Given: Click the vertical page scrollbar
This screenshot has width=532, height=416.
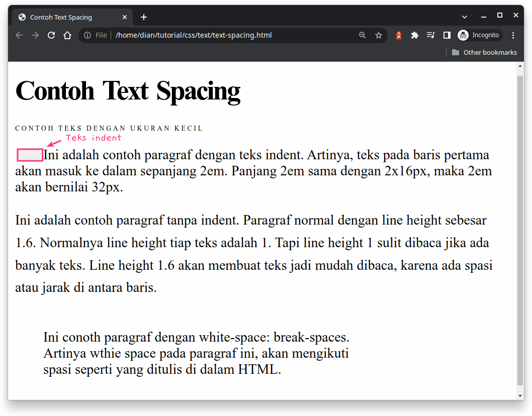Looking at the screenshot, I should pyautogui.click(x=520, y=201).
